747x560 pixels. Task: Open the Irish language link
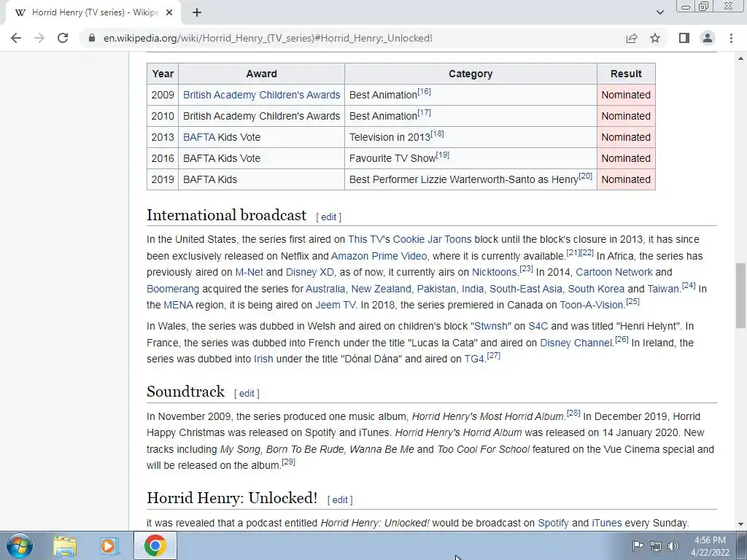pyautogui.click(x=263, y=359)
